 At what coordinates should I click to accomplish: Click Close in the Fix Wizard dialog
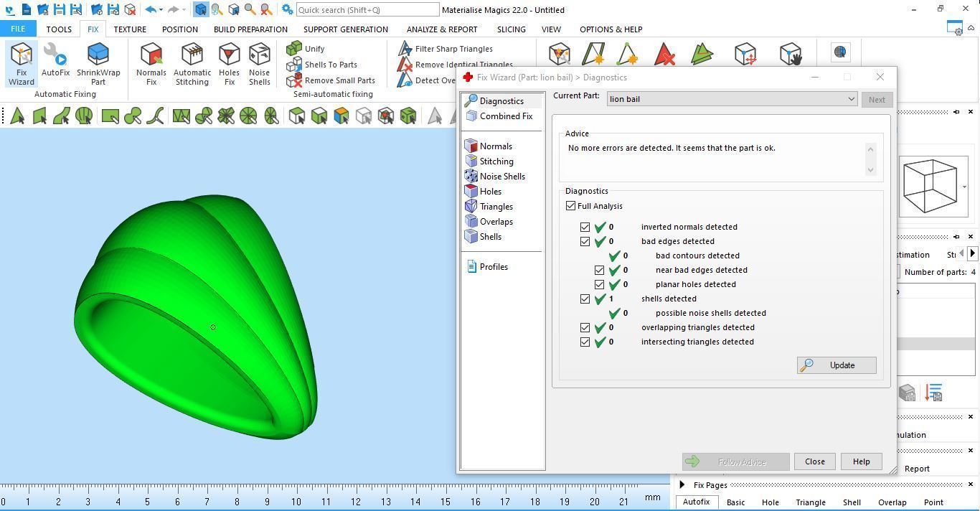[x=815, y=461]
